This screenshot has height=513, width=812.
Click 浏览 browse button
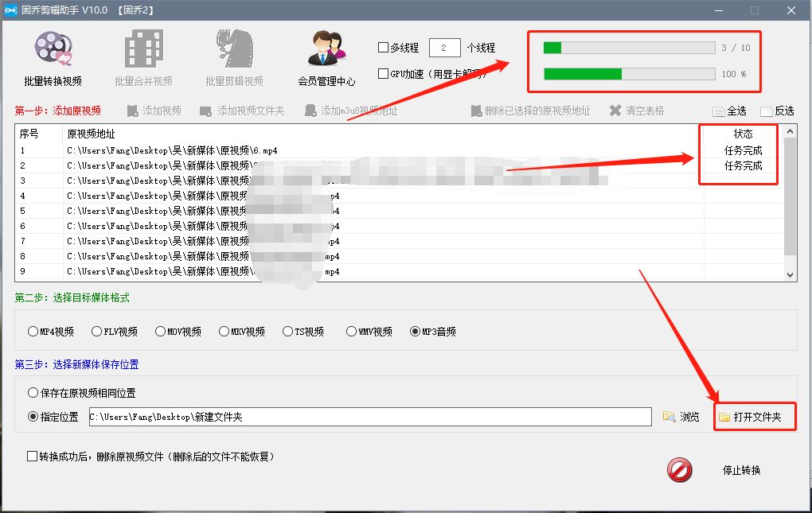pyautogui.click(x=681, y=417)
